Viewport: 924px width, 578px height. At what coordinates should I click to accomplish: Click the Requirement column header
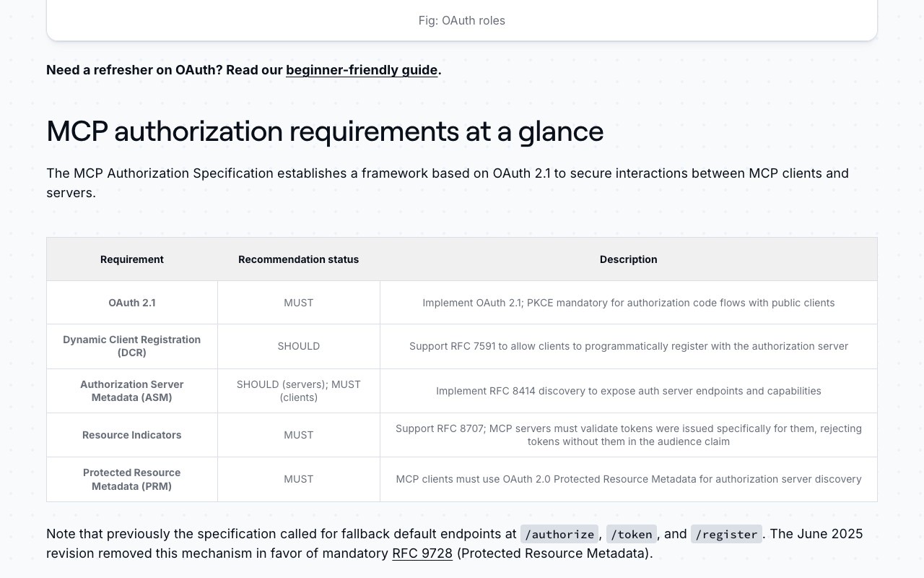pos(132,259)
